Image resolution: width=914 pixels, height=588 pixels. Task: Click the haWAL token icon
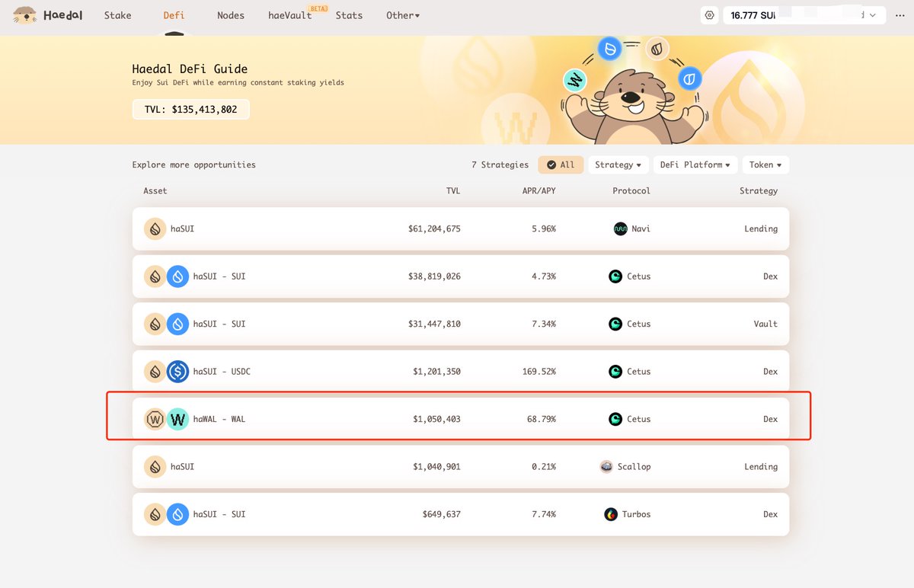tap(155, 419)
